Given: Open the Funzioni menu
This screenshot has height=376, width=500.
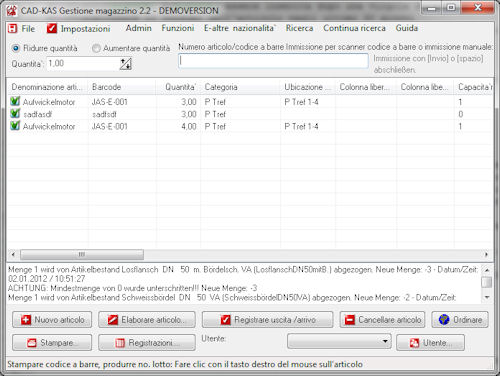Looking at the screenshot, I should click(178, 28).
